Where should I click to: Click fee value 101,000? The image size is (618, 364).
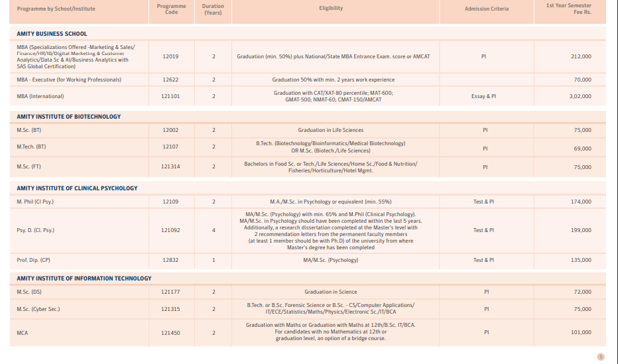click(x=581, y=332)
